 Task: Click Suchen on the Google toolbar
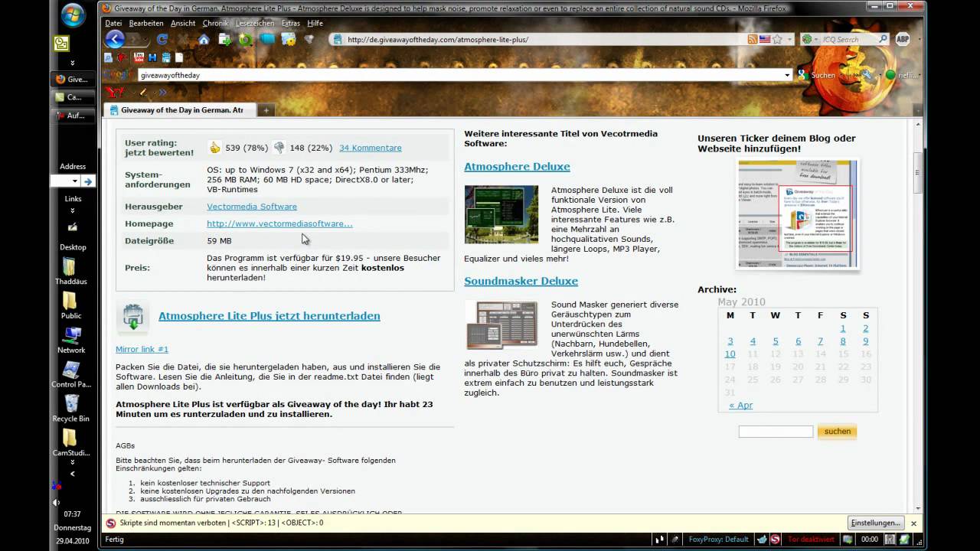coord(816,75)
